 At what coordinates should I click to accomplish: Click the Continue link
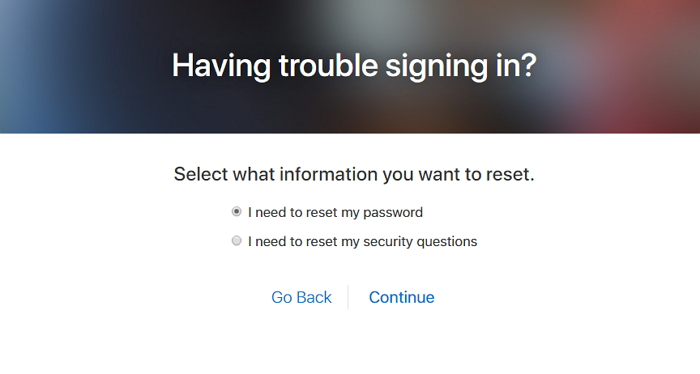(x=401, y=297)
